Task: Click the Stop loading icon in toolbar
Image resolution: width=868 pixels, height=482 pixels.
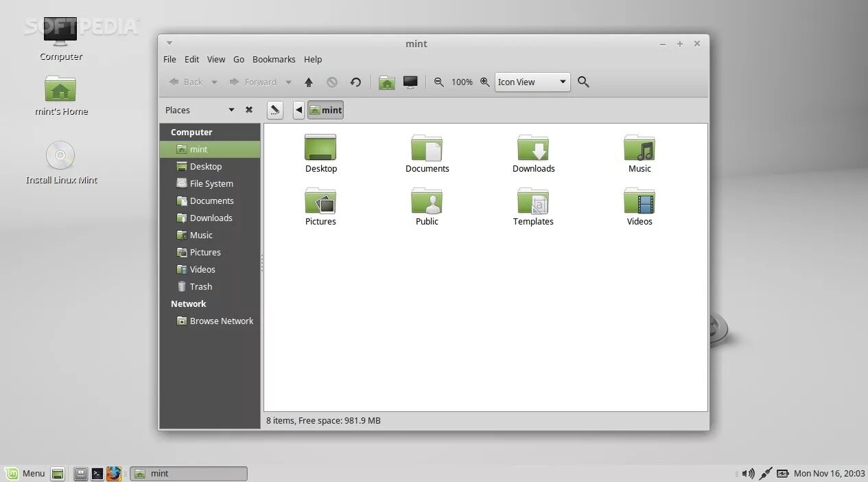Action: point(332,82)
